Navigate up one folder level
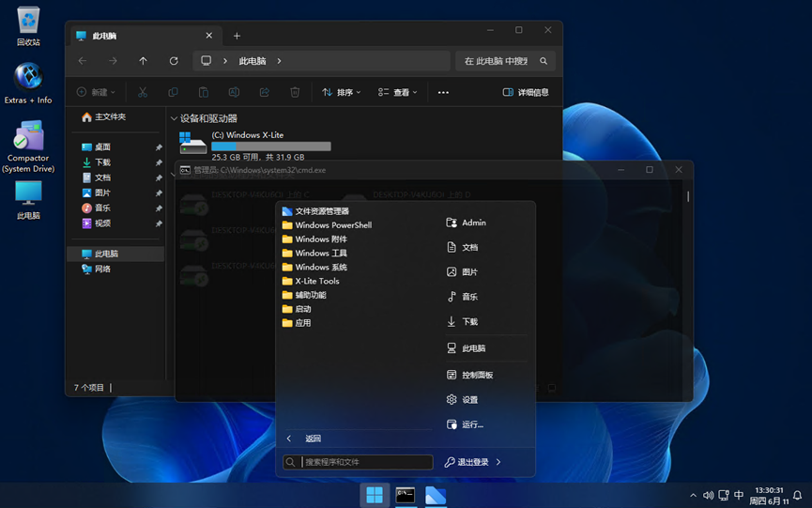Image resolution: width=812 pixels, height=508 pixels. pos(143,61)
